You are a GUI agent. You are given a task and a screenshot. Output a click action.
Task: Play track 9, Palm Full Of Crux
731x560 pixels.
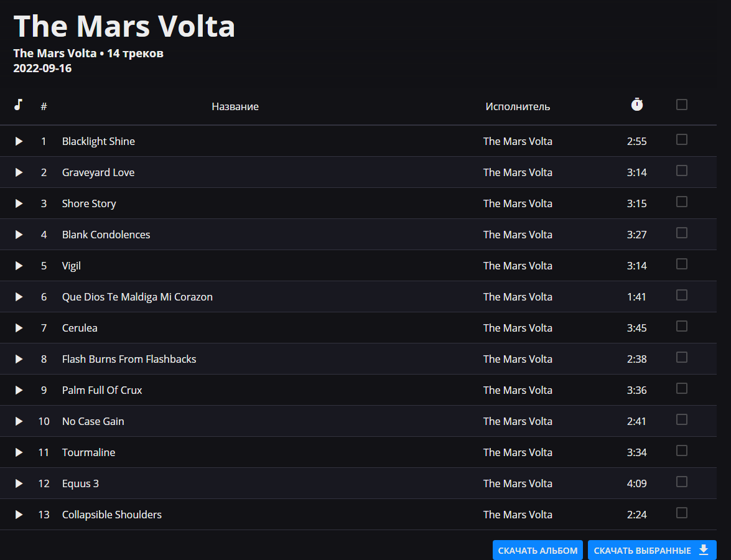click(x=19, y=390)
